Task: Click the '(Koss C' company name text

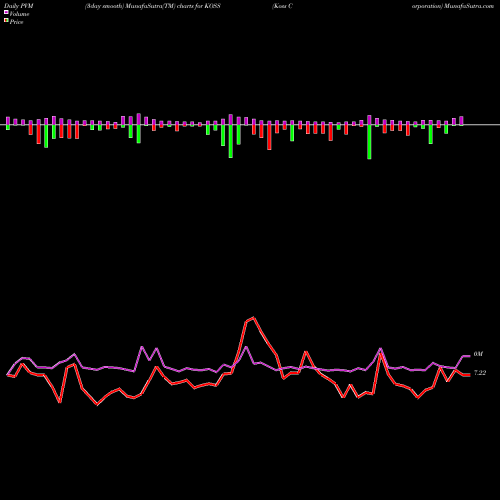Action: (282, 6)
